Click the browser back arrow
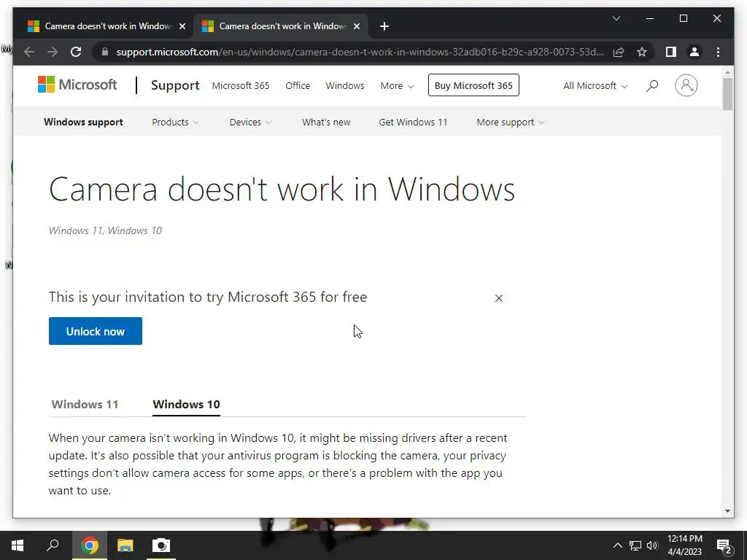This screenshot has height=560, width=747. (29, 52)
